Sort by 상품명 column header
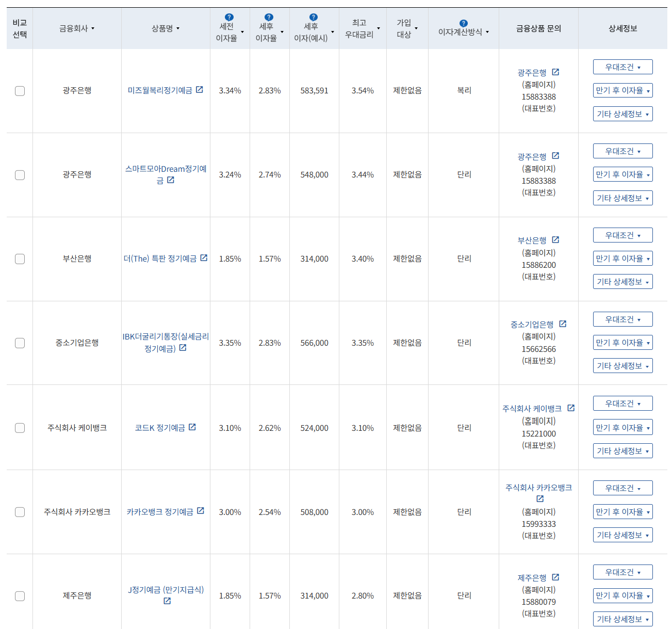The width and height of the screenshot is (672, 629). 166,28
